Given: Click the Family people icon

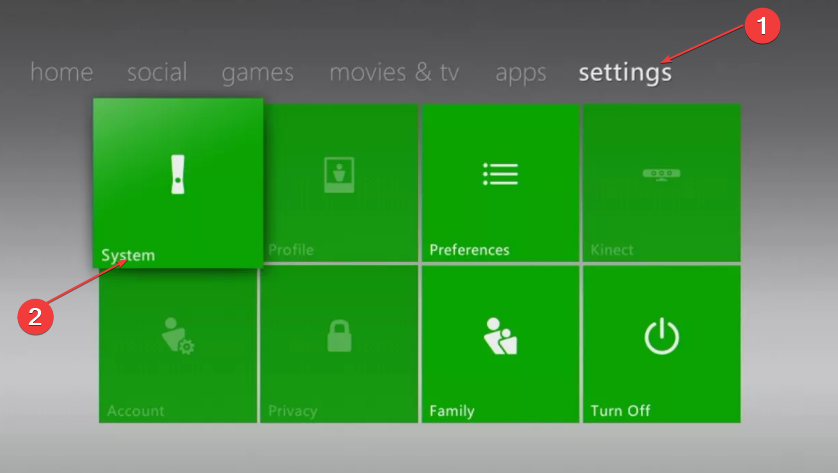Looking at the screenshot, I should click(x=500, y=336).
